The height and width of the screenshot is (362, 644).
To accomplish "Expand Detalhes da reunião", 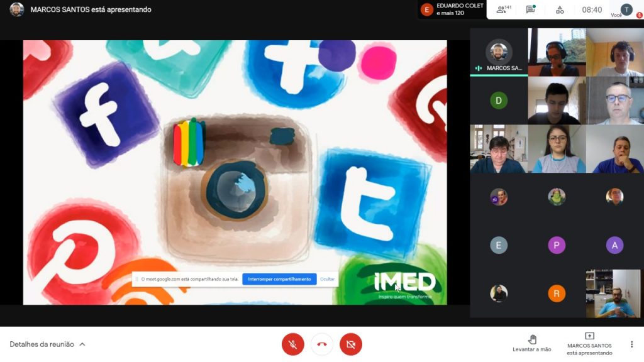I will (x=47, y=344).
